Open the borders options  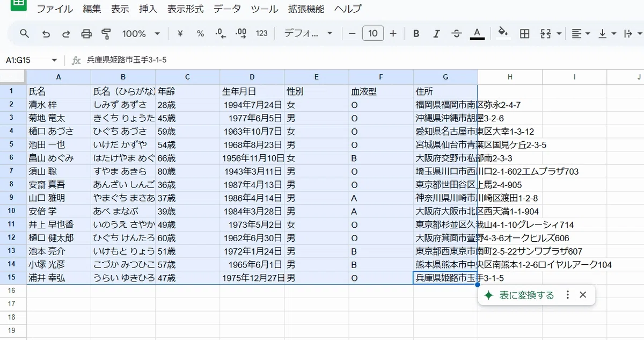525,33
